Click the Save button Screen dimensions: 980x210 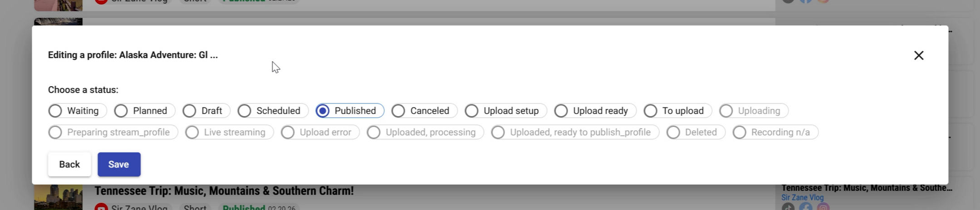coord(119,164)
